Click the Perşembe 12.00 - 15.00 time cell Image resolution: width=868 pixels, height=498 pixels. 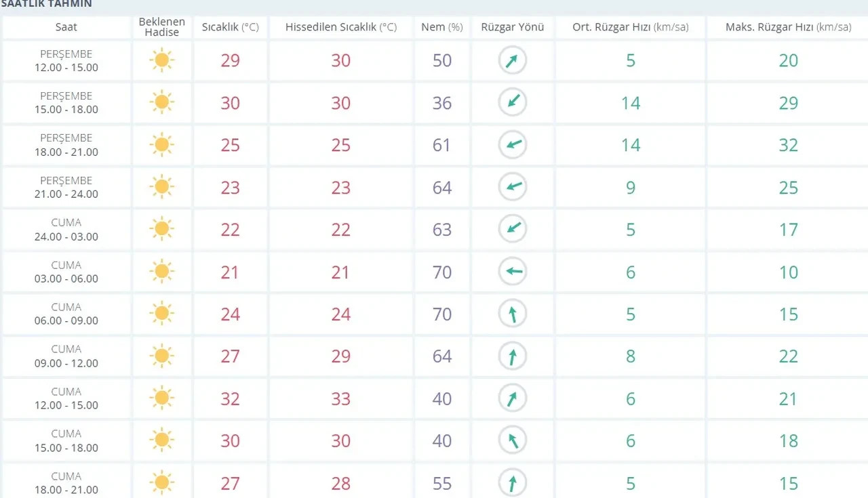(x=66, y=60)
